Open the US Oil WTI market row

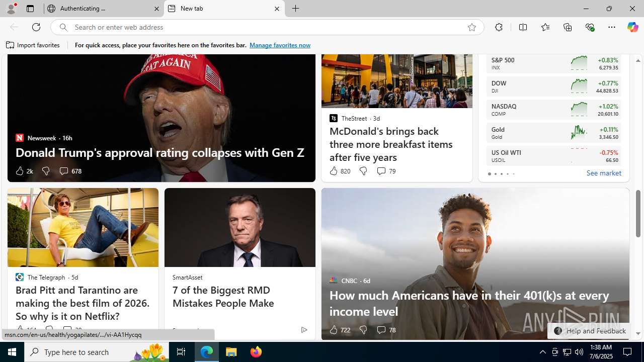(554, 156)
